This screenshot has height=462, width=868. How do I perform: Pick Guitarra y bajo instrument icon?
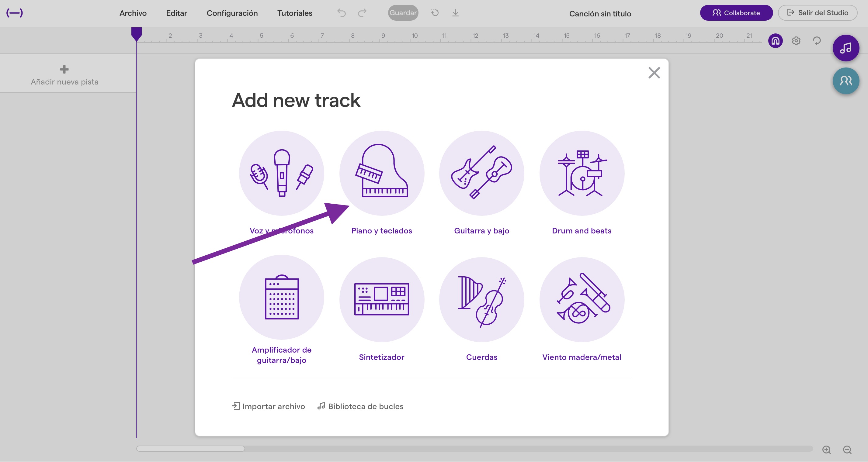pos(481,173)
